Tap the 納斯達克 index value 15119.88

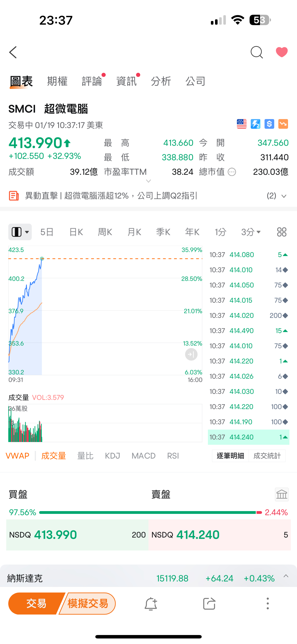pyautogui.click(x=172, y=579)
